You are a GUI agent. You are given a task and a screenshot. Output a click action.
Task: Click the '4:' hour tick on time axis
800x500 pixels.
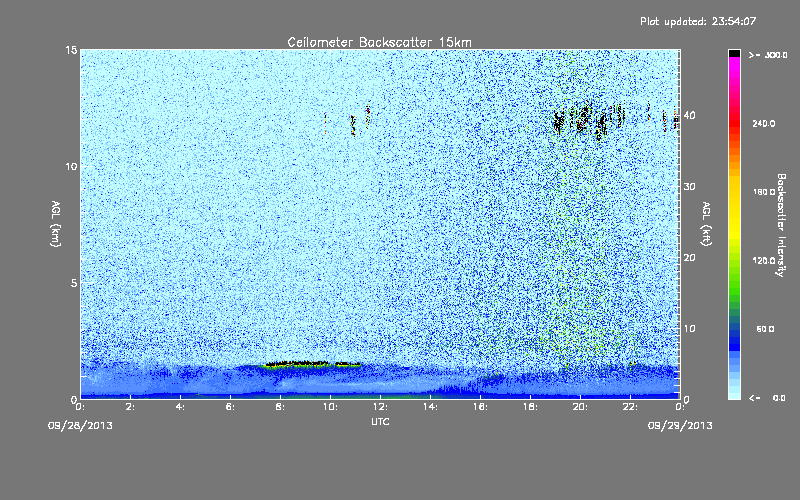(180, 407)
